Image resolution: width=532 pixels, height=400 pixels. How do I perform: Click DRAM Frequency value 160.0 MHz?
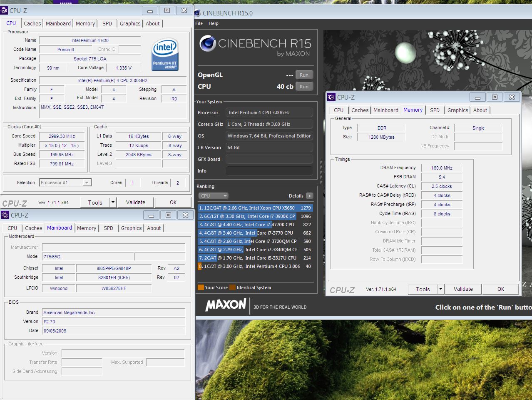click(x=442, y=168)
